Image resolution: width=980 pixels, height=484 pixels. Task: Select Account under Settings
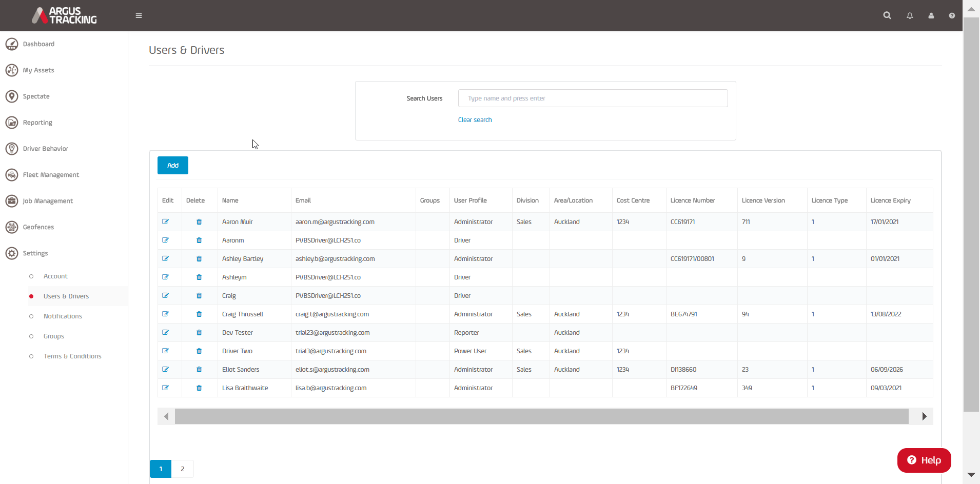pyautogui.click(x=55, y=276)
